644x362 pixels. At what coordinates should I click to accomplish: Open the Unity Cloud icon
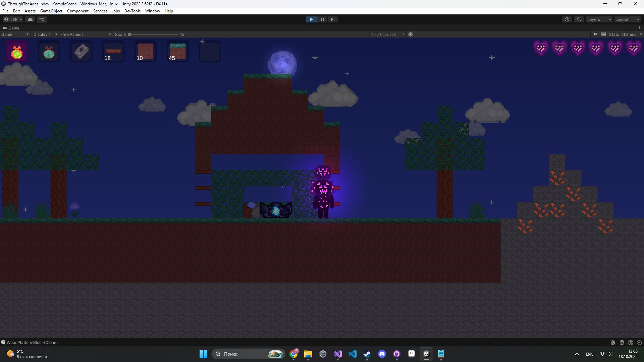coord(30,19)
